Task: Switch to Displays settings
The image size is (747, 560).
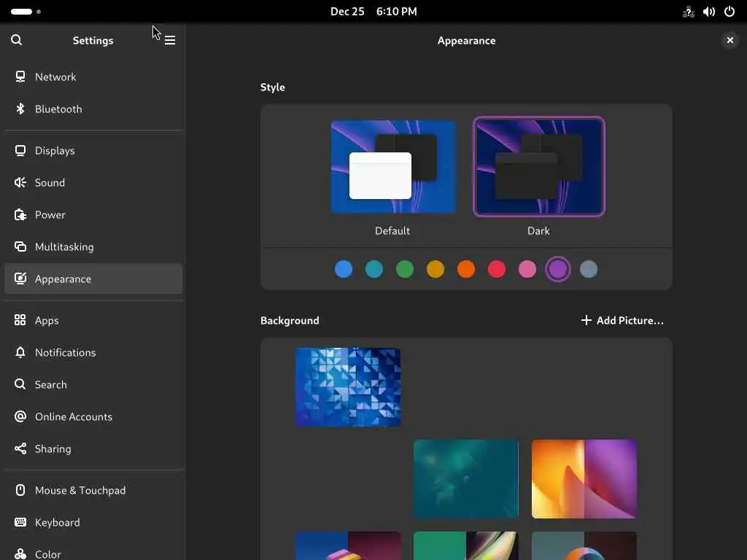Action: point(93,150)
